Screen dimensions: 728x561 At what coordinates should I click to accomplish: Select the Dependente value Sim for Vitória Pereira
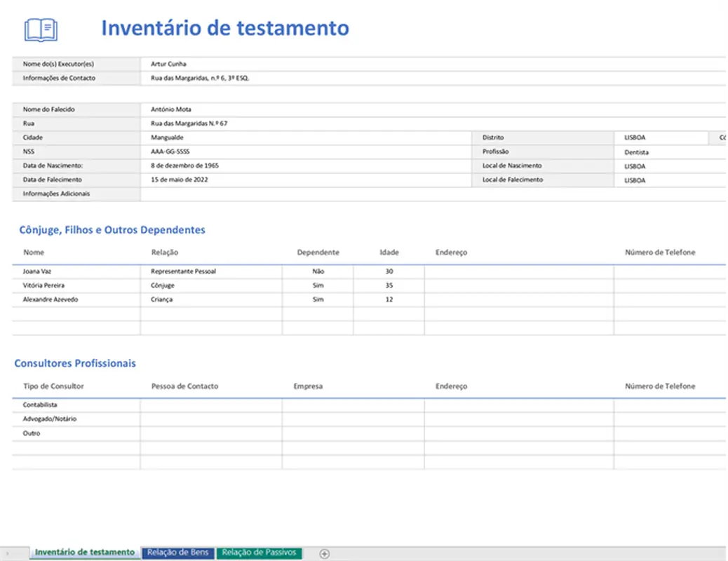(318, 285)
